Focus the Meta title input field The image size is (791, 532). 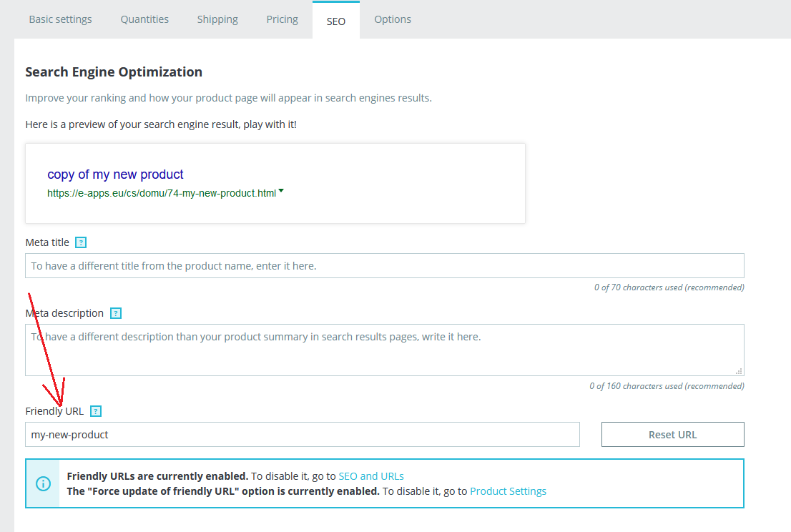tap(384, 266)
